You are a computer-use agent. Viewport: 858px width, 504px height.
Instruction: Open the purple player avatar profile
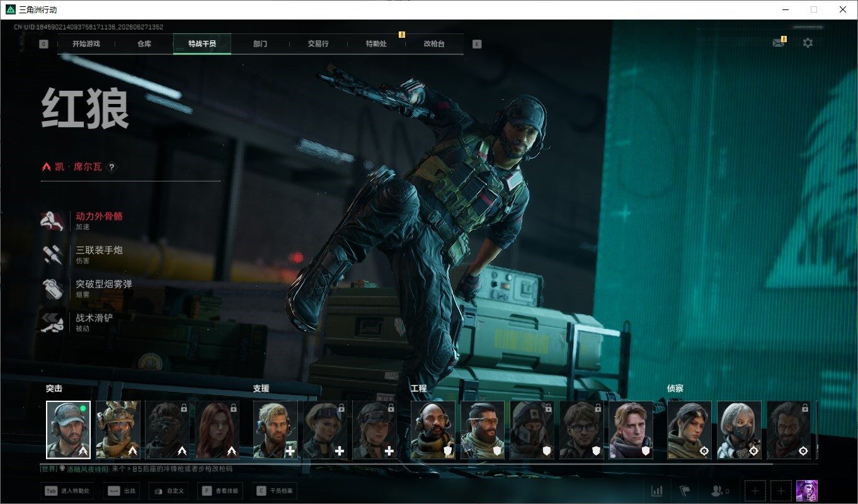coord(807,491)
